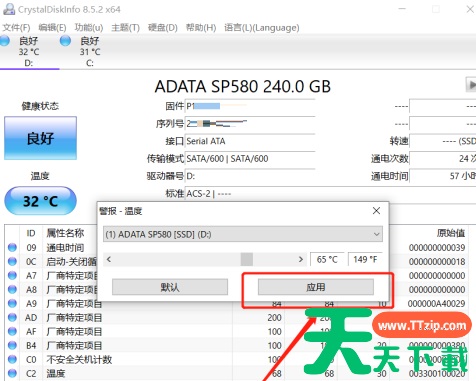The width and height of the screenshot is (476, 381).
Task: Click the 通电时间 value field
Action: coord(443,176)
